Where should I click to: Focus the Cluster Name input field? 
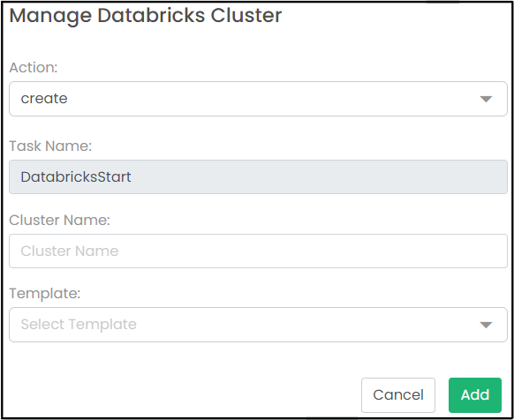click(x=258, y=251)
